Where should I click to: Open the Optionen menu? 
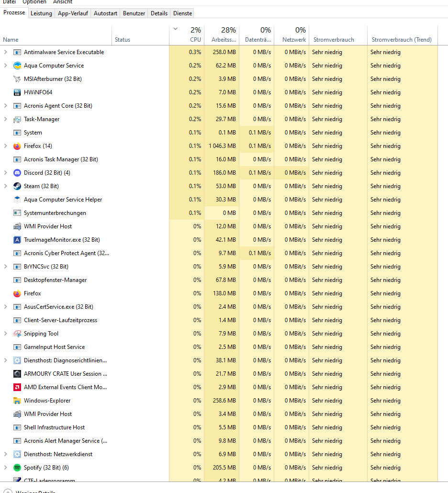click(x=34, y=2)
